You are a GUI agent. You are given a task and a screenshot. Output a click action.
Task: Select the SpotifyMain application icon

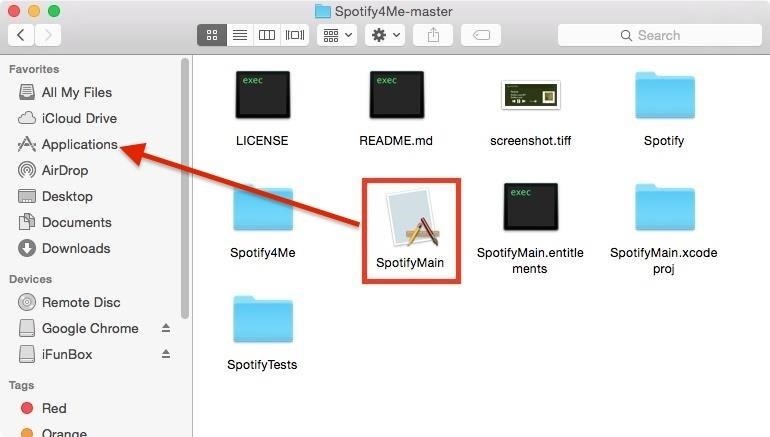pyautogui.click(x=412, y=218)
